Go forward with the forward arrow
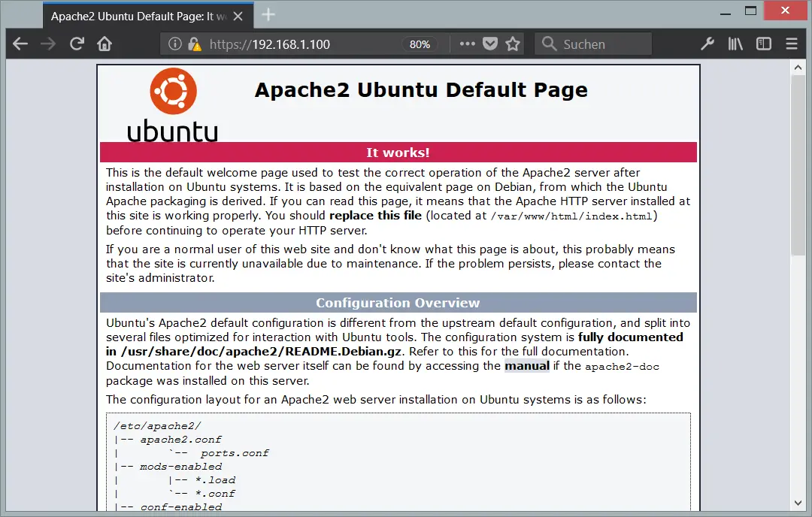Screen dimensions: 812x517 tap(48, 44)
